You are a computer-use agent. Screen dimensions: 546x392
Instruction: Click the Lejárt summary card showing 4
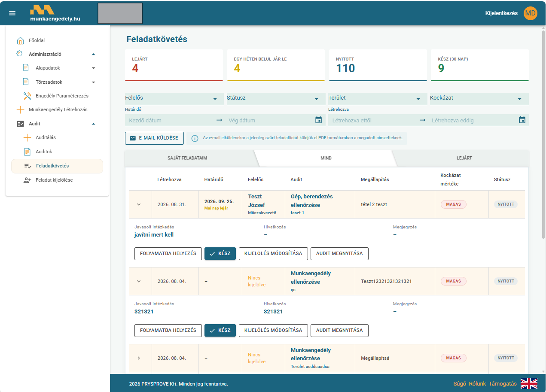click(174, 65)
